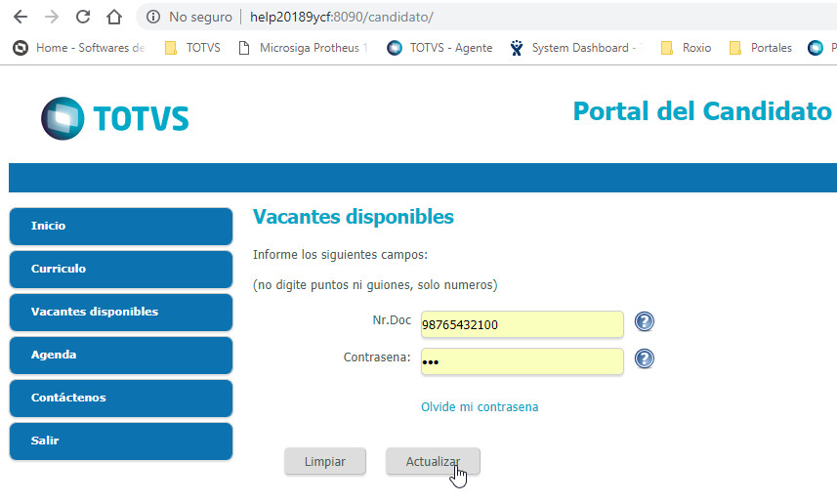
Task: Click the Informe los siguientes campos text
Action: [340, 255]
